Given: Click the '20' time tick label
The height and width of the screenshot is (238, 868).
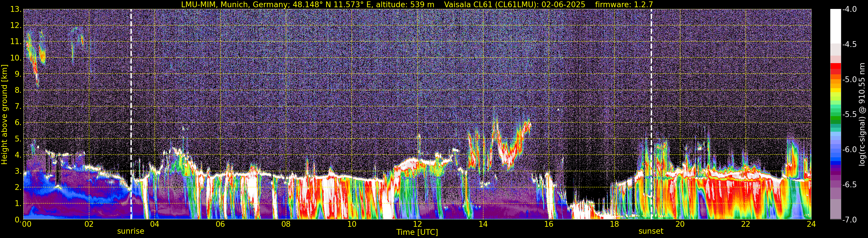Looking at the screenshot, I should tap(680, 224).
